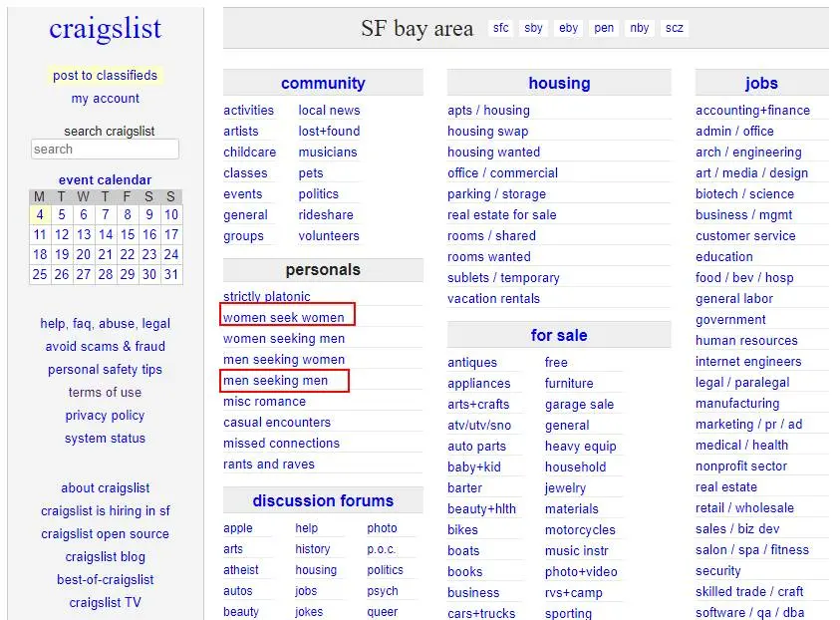
Task: Open avoid scams & fraud link
Action: 105,347
